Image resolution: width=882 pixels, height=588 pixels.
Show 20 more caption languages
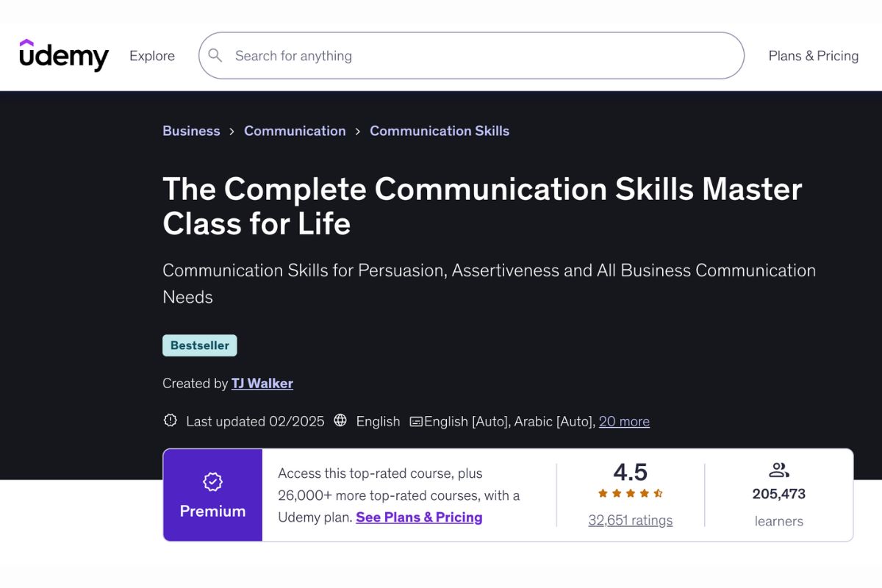click(x=624, y=421)
